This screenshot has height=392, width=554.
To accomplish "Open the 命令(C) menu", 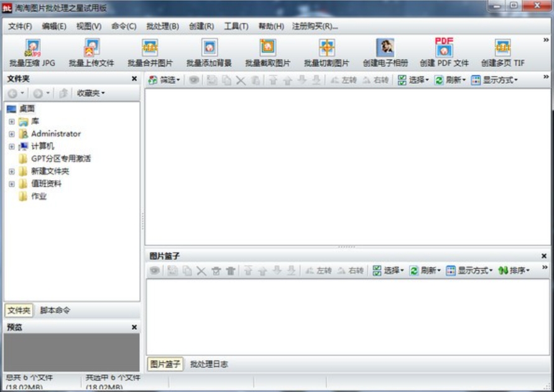I will [124, 27].
